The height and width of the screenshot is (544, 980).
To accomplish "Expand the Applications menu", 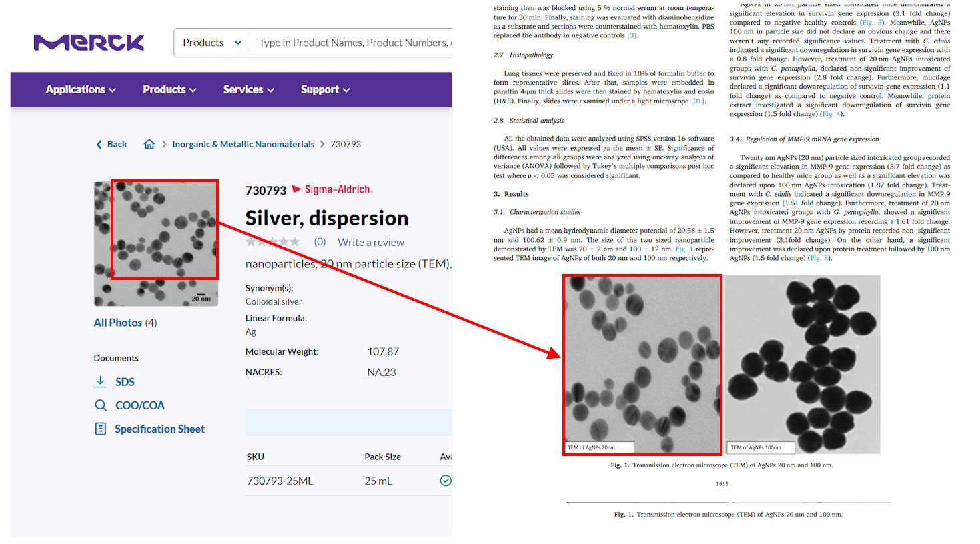I will [80, 89].
